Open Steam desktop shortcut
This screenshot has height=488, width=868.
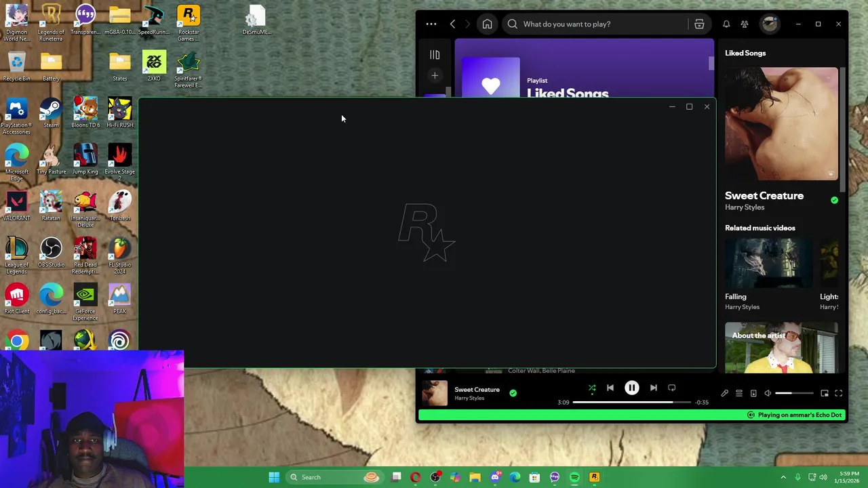point(51,113)
